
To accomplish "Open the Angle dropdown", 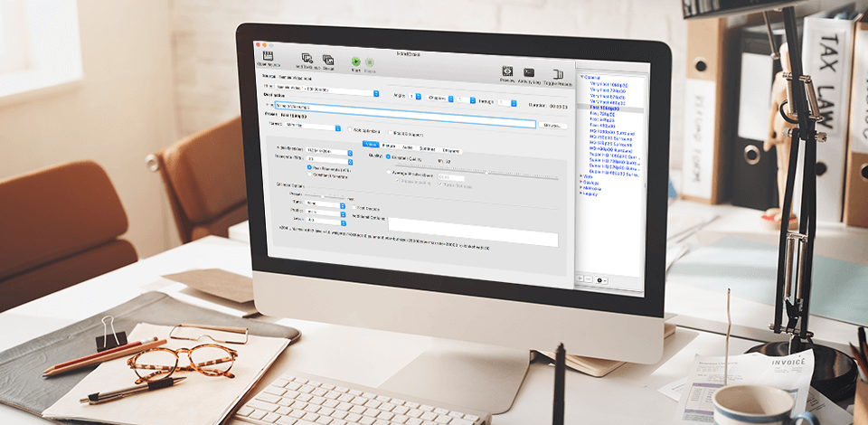I will (x=415, y=96).
